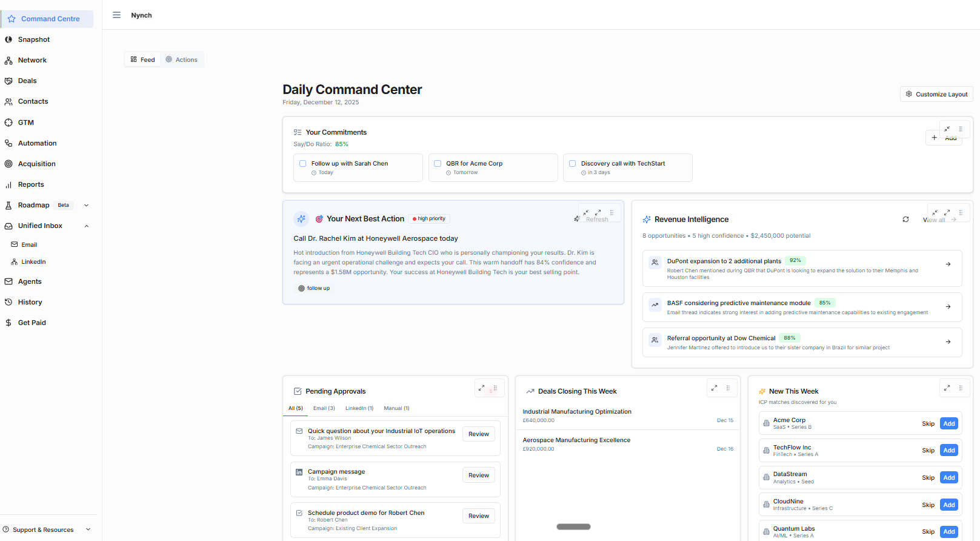Open Contacts in the sidebar
The image size is (980, 541).
click(x=33, y=101)
